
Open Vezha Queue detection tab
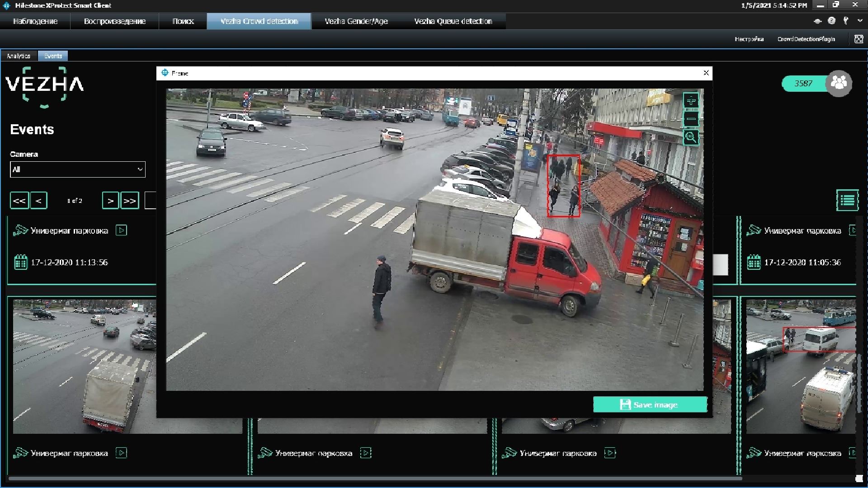[x=453, y=21]
